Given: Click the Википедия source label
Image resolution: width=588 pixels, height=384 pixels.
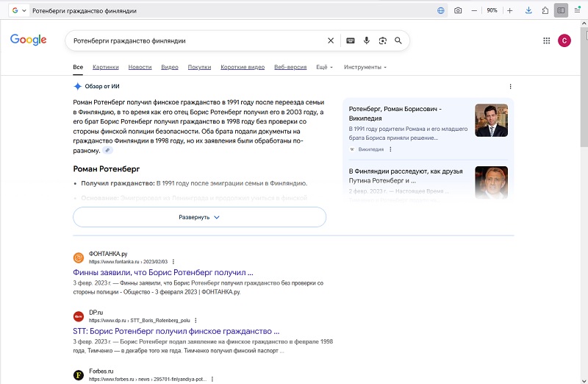Looking at the screenshot, I should click(x=371, y=149).
